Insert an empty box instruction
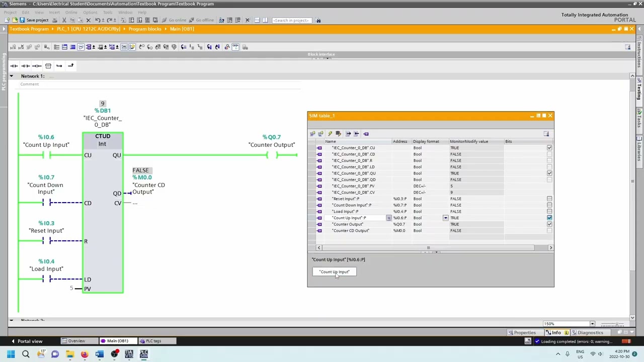The height and width of the screenshot is (362, 644). pyautogui.click(x=48, y=66)
